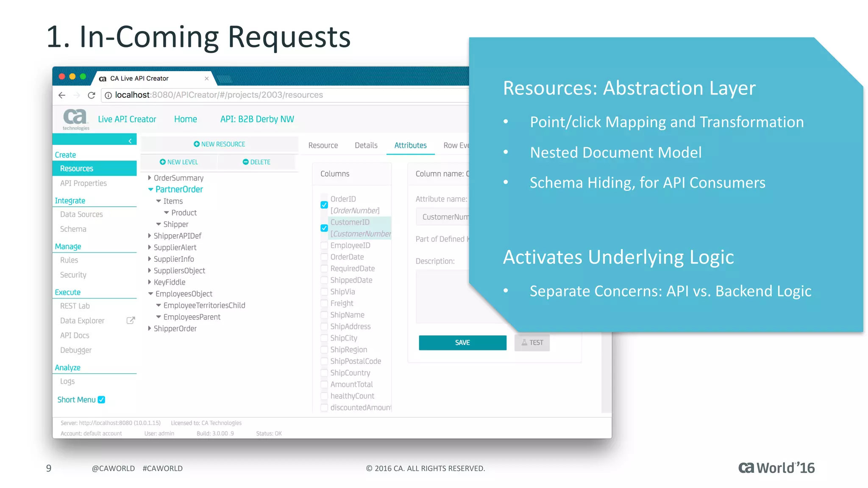Close the CA Live API Creator tab

point(207,78)
